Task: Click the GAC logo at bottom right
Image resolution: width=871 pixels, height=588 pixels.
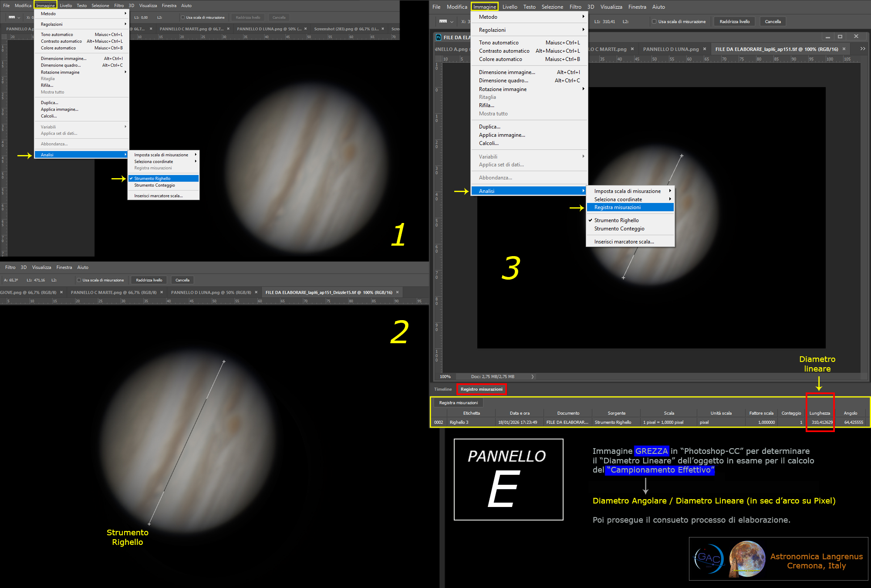Action: coord(709,558)
